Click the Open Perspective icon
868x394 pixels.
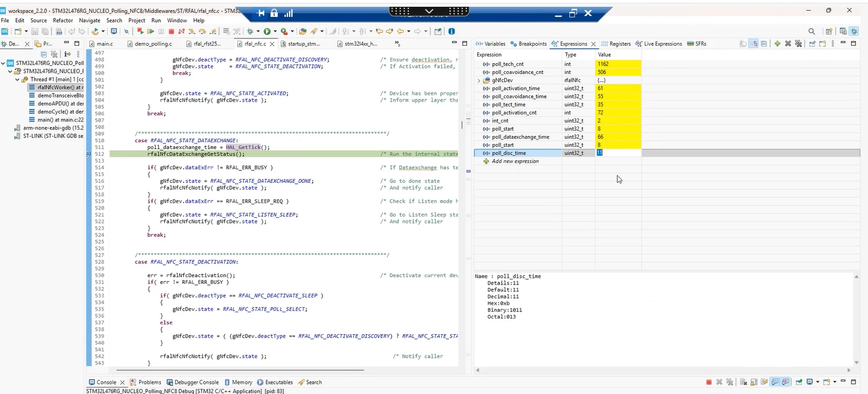[x=829, y=32]
